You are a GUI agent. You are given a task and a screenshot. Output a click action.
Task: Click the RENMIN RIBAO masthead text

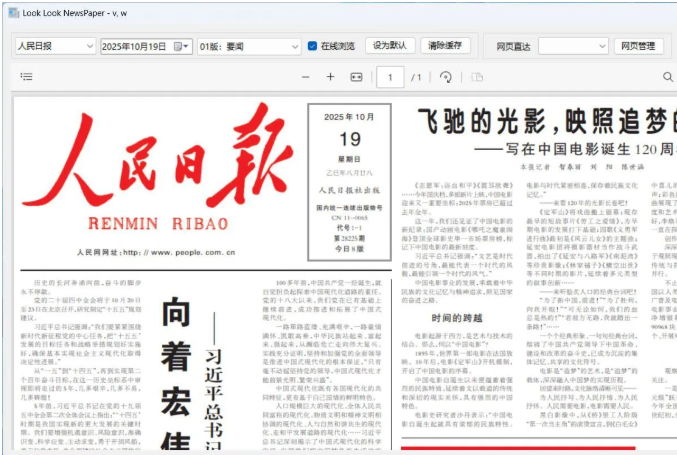158,224
